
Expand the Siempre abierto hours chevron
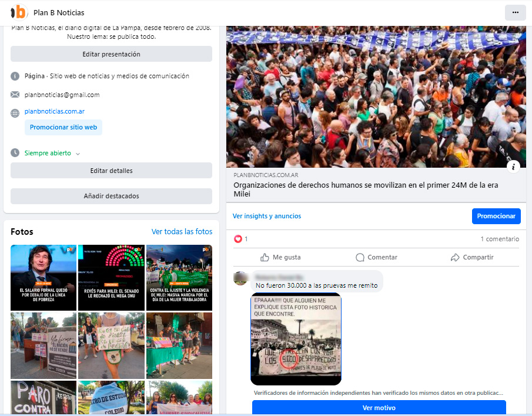[x=78, y=154]
